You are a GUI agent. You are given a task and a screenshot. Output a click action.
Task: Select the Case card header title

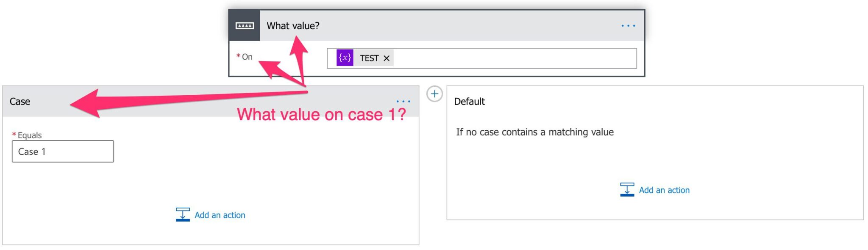20,102
